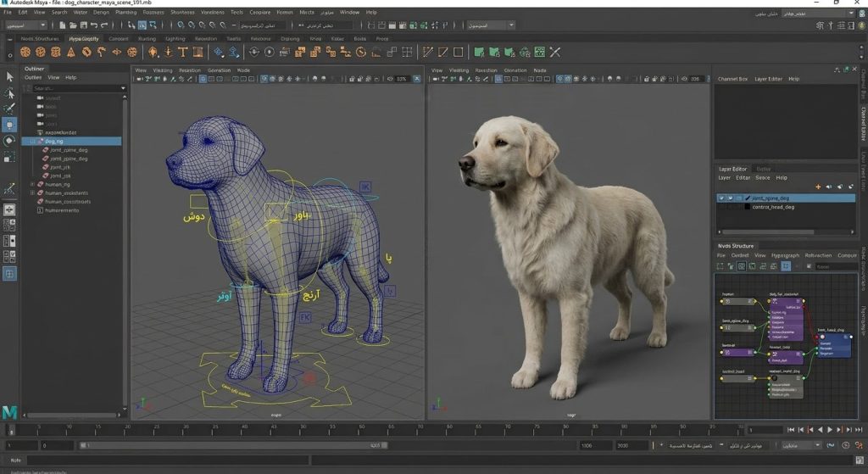Click the highlighted frame icon in Node Structure toolbar
The image size is (868, 474).
pos(786,266)
